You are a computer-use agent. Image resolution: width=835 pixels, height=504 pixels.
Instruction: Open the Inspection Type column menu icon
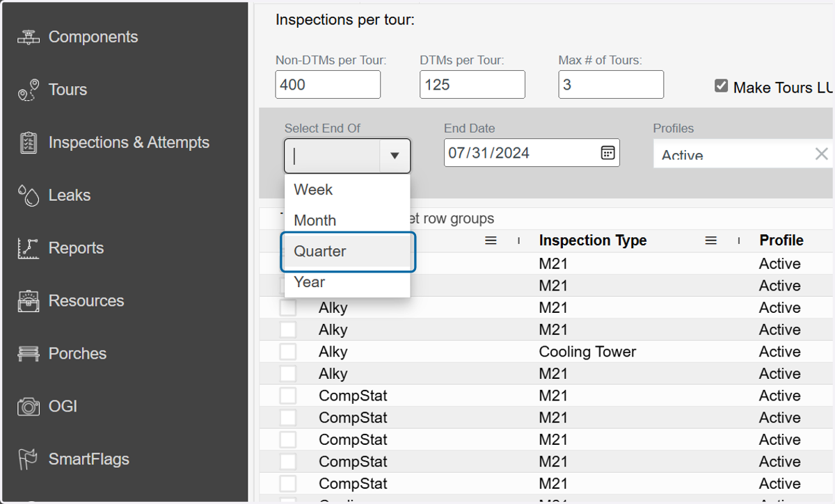(710, 241)
